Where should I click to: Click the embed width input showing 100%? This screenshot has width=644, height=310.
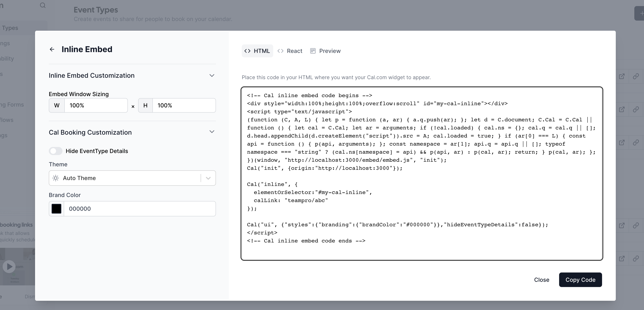pos(96,105)
